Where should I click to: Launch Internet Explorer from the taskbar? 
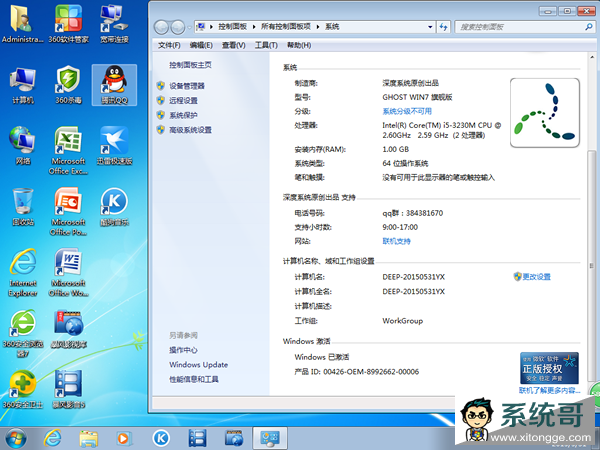point(52,439)
